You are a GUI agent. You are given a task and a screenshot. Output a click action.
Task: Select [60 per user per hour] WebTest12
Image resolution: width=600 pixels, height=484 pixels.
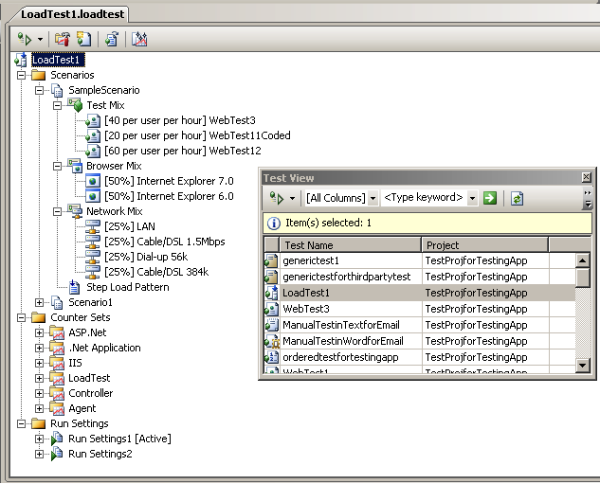[x=183, y=151]
